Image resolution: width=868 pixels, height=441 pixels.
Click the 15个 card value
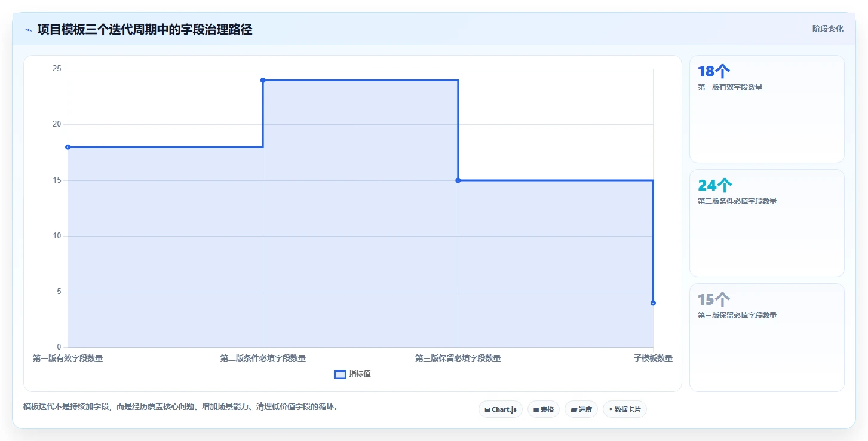point(713,299)
